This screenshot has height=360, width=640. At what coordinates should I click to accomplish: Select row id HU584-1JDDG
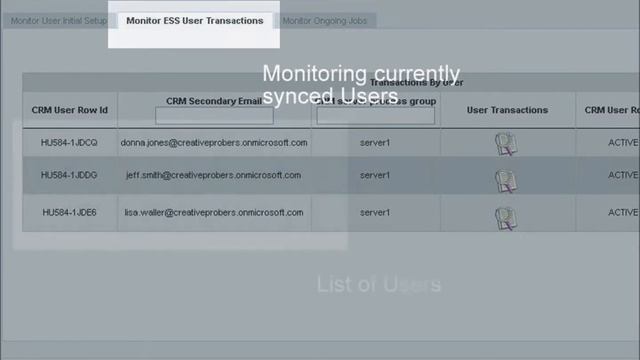pos(69,176)
